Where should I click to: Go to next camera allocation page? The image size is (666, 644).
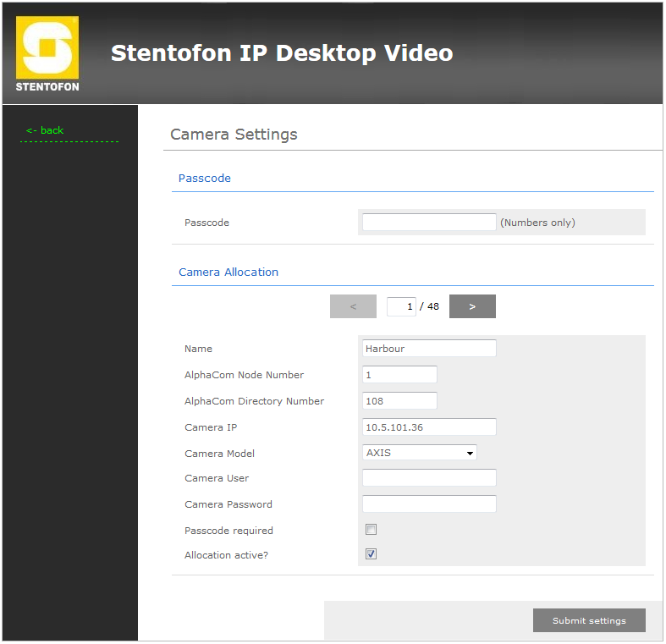coord(472,306)
